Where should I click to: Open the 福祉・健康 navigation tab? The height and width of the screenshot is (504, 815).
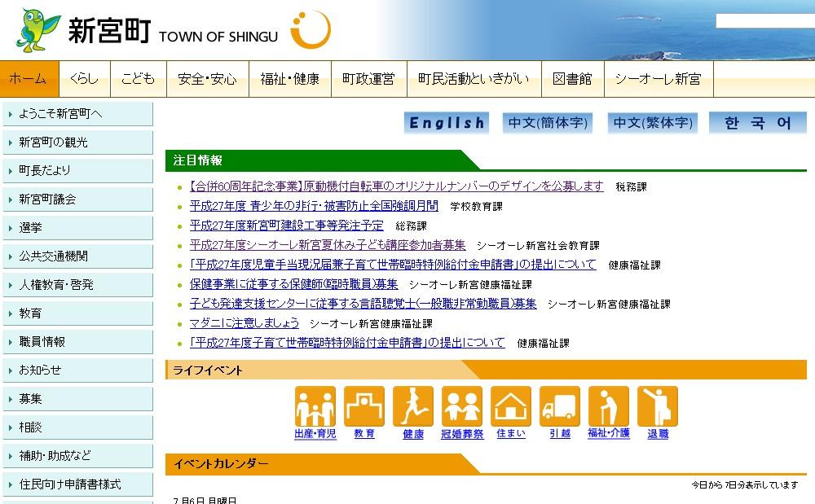coord(289,79)
